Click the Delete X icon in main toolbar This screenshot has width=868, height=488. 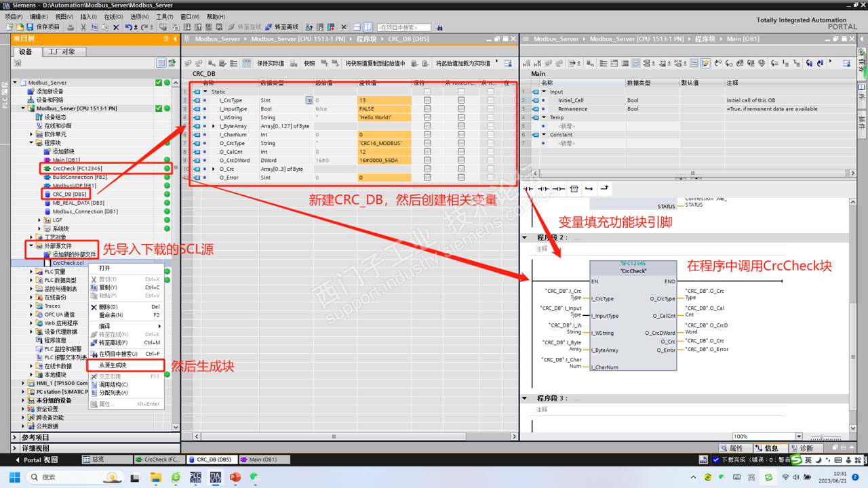116,27
